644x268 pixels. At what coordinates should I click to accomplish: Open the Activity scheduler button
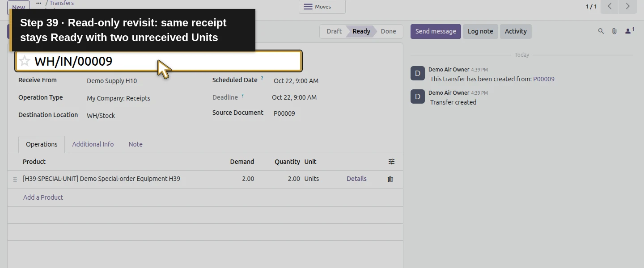[516, 31]
